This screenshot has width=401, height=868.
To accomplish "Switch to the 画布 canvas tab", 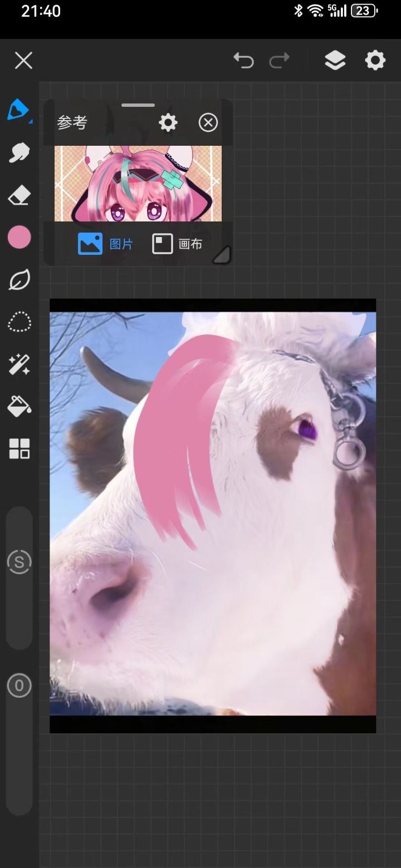I will pyautogui.click(x=177, y=244).
